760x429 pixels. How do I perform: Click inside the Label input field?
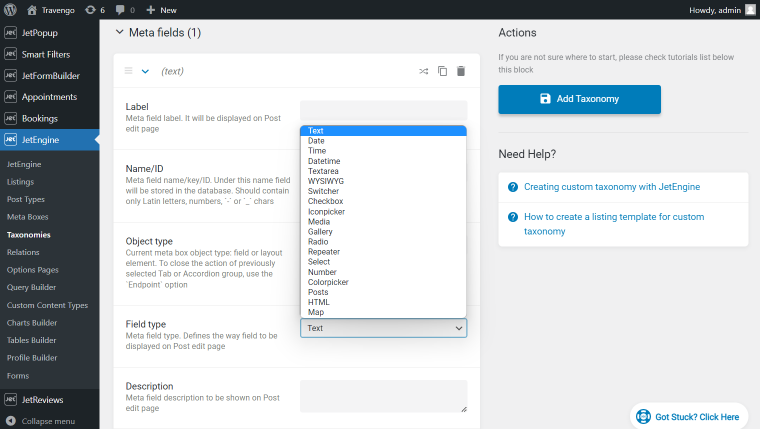pos(383,111)
